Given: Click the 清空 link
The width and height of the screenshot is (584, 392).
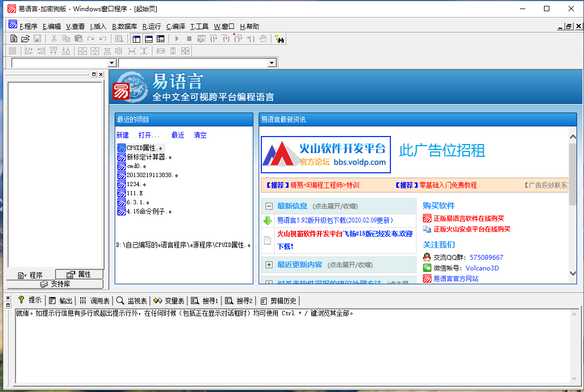Looking at the screenshot, I should point(200,135).
